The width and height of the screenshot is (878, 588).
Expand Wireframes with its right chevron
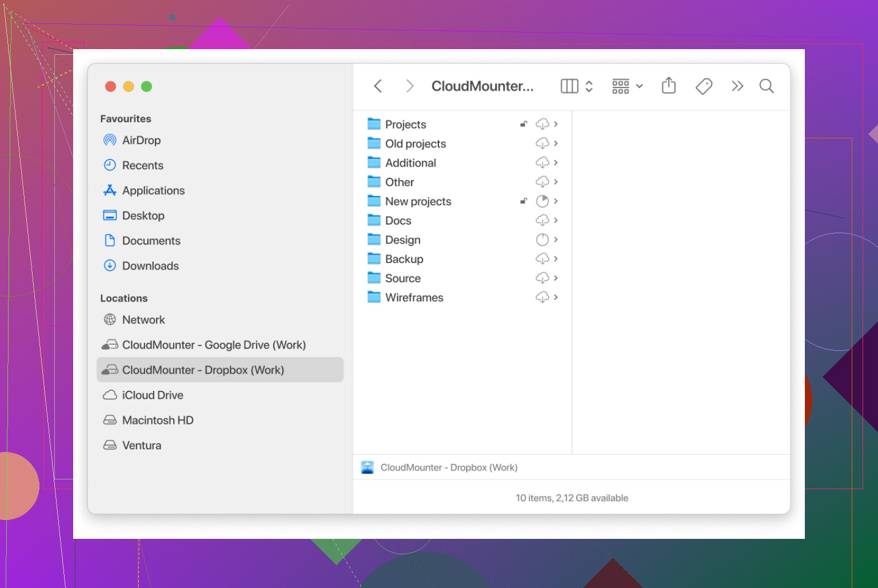point(556,297)
